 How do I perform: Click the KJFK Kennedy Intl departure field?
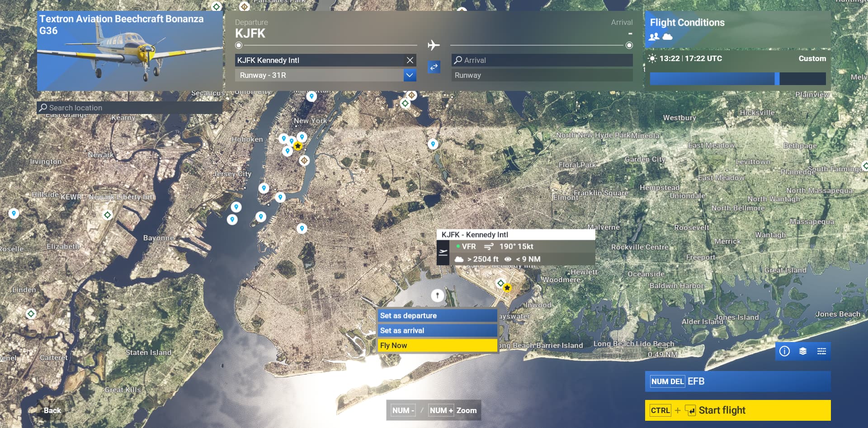(x=320, y=60)
